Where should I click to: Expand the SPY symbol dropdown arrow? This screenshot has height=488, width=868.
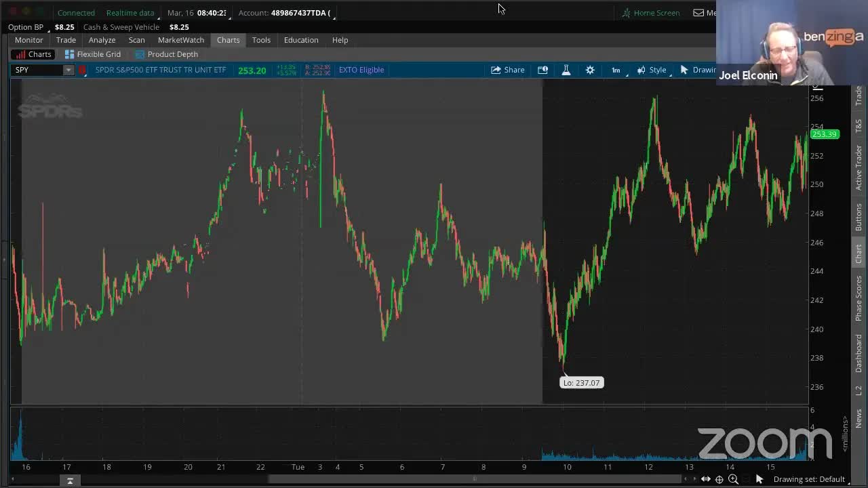[68, 70]
